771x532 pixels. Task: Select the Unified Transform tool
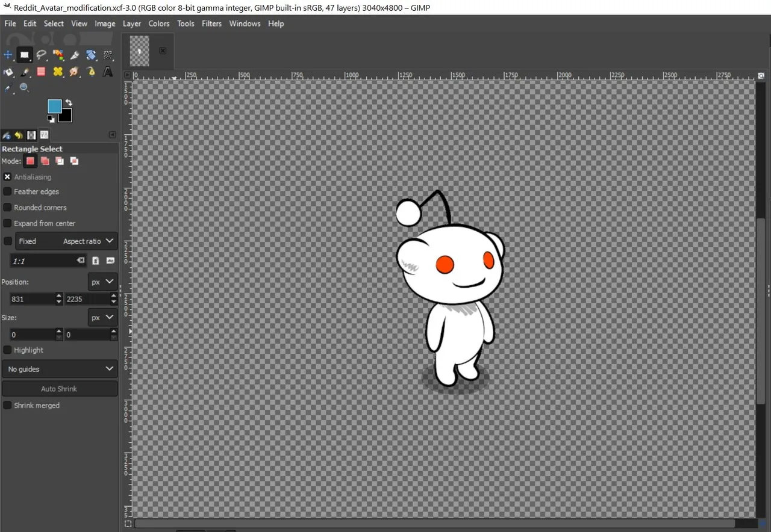(91, 55)
